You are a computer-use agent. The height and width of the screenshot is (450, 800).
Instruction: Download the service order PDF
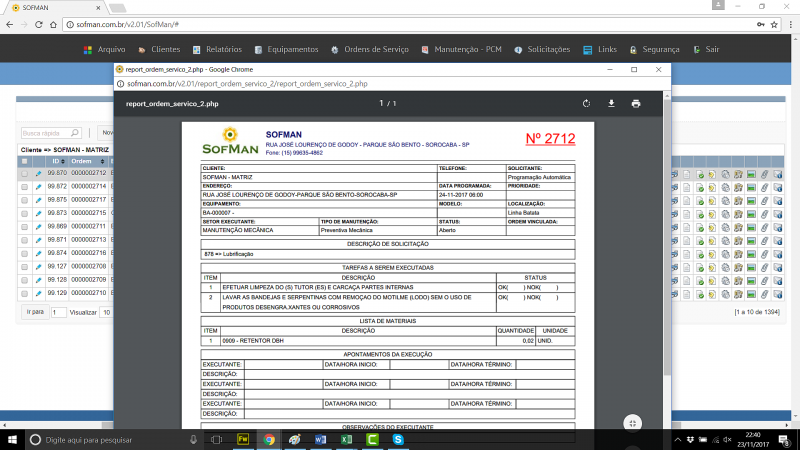[x=611, y=103]
